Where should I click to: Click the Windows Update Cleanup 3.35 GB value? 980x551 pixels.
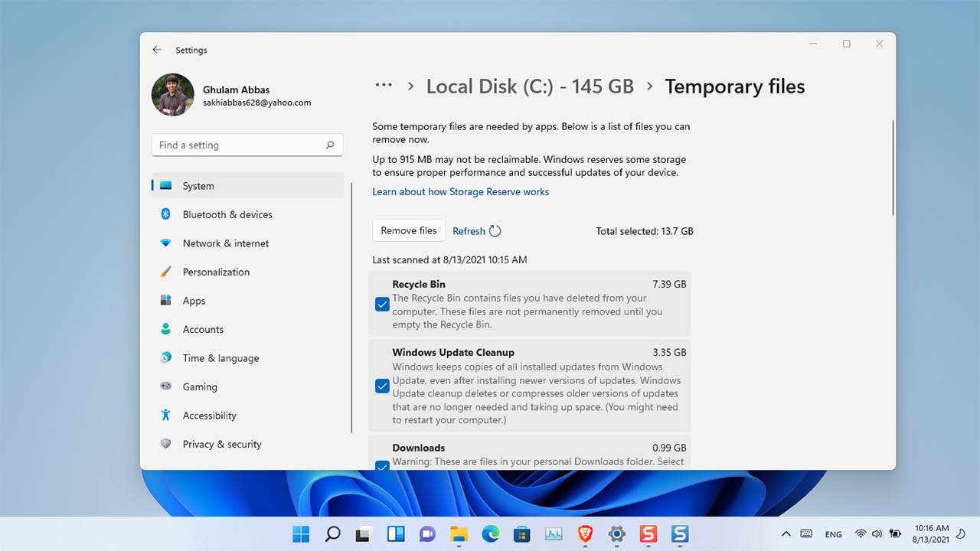(x=669, y=353)
